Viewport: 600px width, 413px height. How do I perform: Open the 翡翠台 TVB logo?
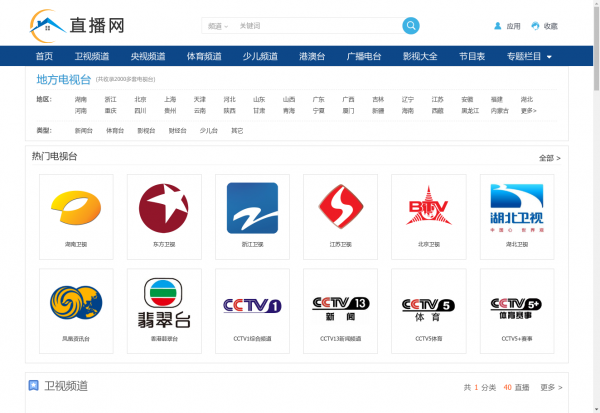[164, 303]
